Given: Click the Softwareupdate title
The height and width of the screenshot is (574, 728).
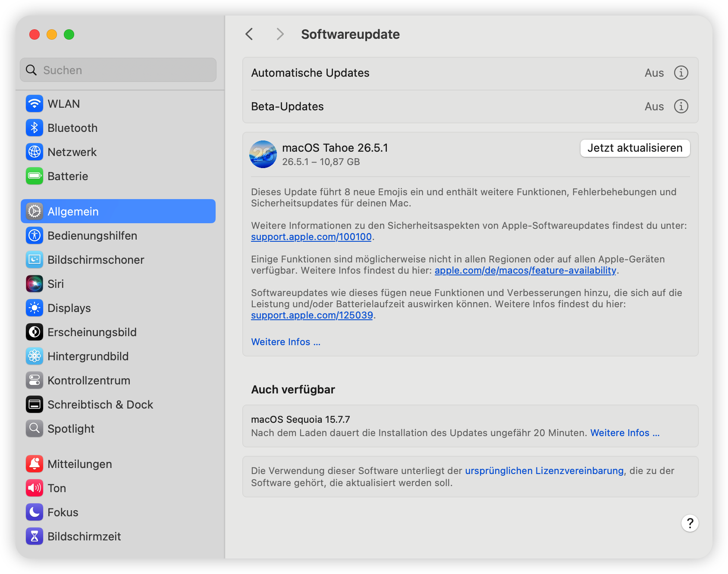Looking at the screenshot, I should [350, 34].
